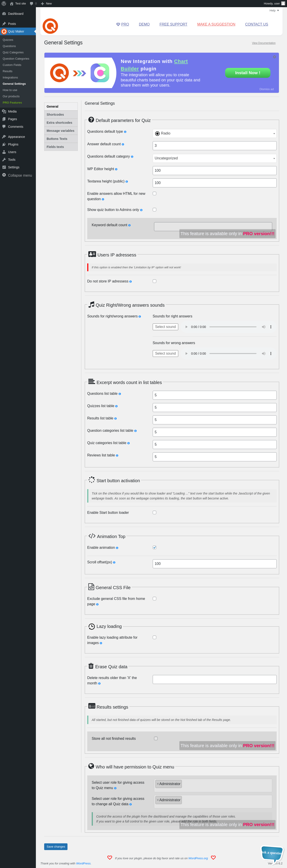The width and height of the screenshot is (287, 868).
Task: Click the info icon beside Enable animation
Action: pyautogui.click(x=117, y=548)
